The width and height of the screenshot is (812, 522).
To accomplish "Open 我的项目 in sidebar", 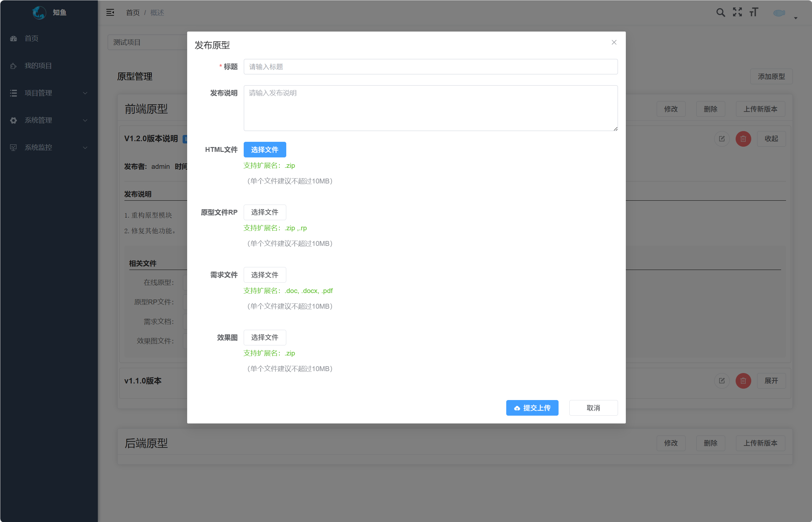I will [49, 65].
